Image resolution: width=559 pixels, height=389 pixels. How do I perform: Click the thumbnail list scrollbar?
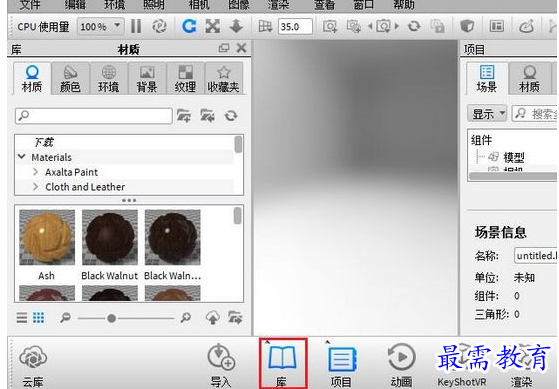(237, 216)
